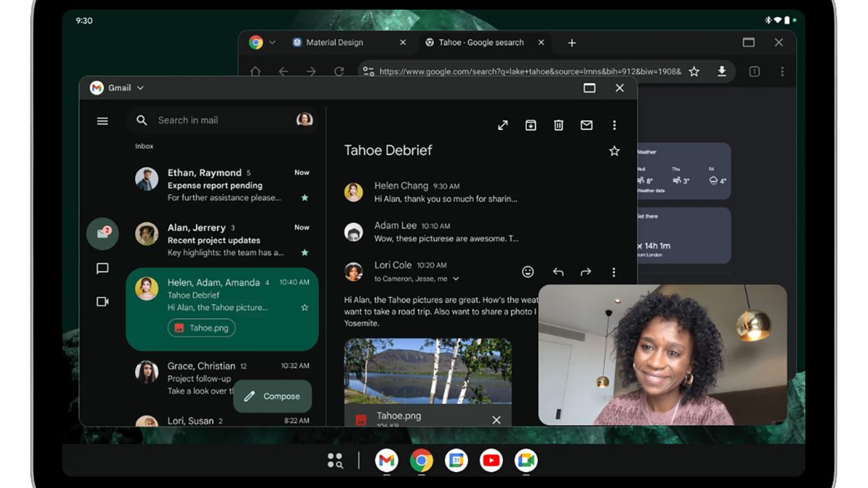Click the Compose button

(272, 396)
